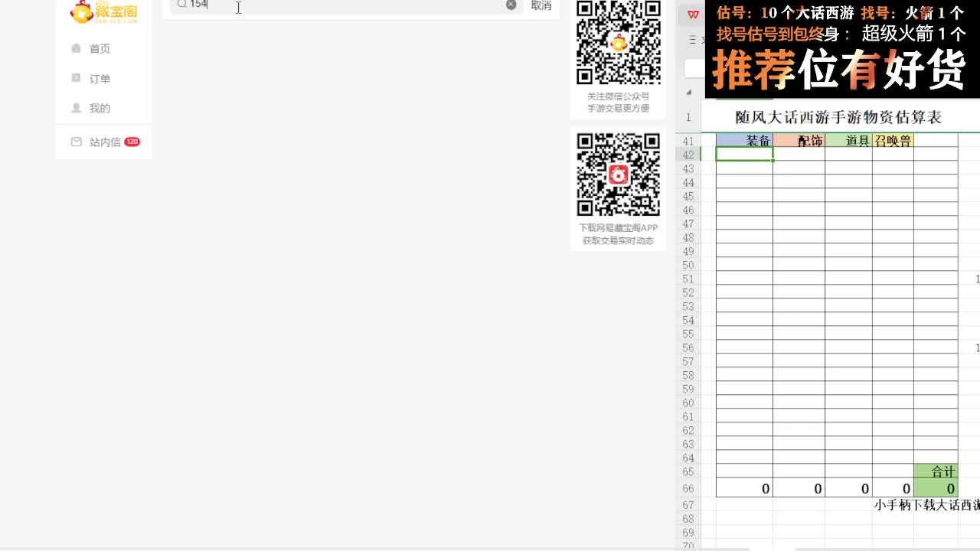
Task: Click the 藏宝阁 logo
Action: (x=103, y=11)
